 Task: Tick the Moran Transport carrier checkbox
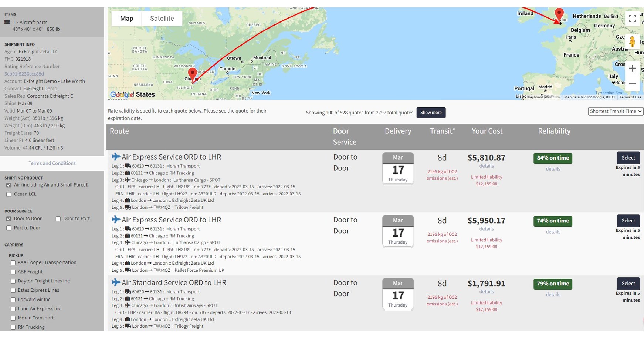(x=13, y=318)
